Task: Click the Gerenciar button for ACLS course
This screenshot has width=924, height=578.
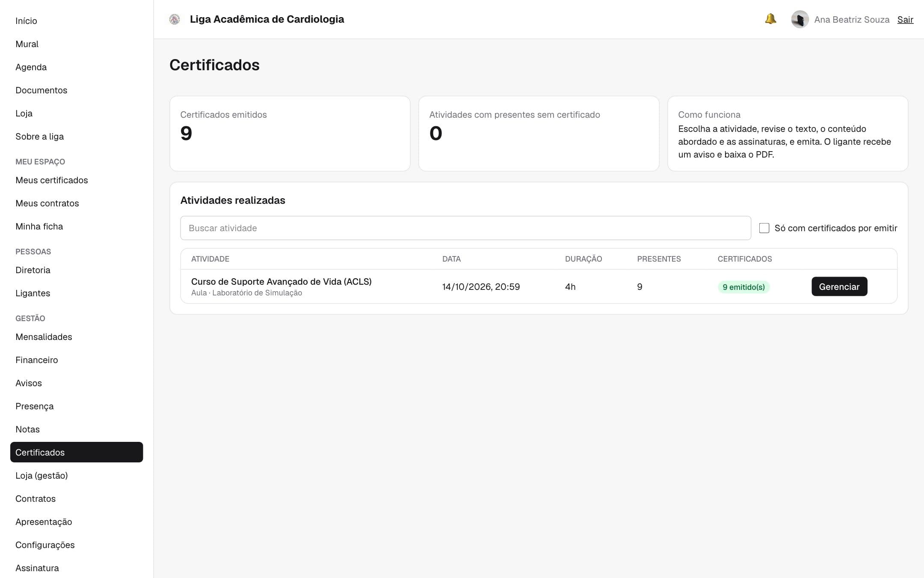Action: tap(839, 286)
